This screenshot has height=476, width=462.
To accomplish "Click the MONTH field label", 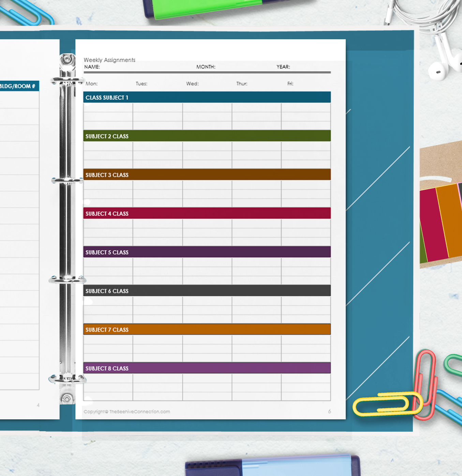I will (x=206, y=67).
